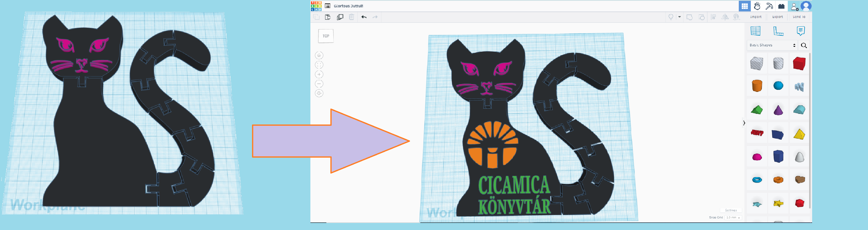Select the green Roof shape
Screen dimensions: 868x230
(x=757, y=110)
